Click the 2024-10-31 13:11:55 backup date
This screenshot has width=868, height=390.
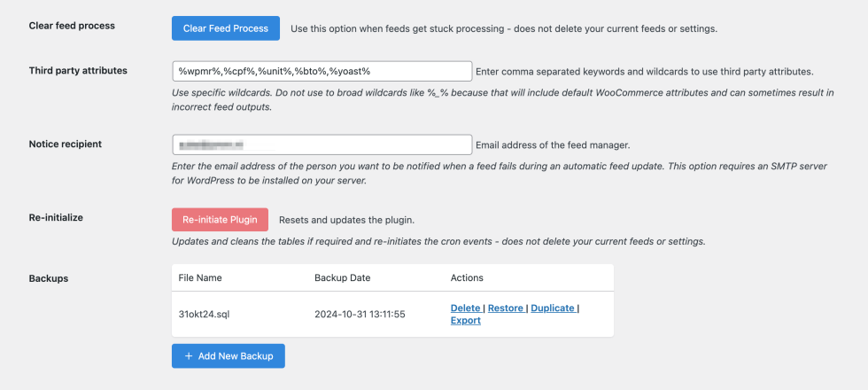click(360, 315)
